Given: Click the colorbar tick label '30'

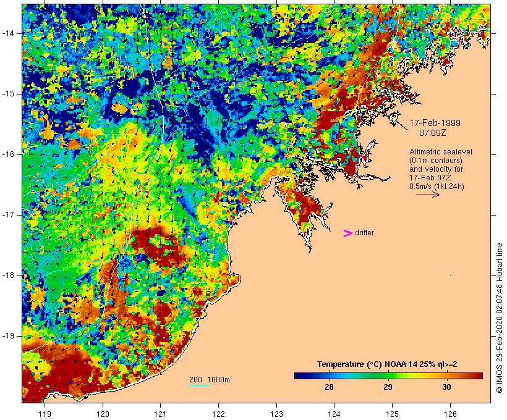Looking at the screenshot, I should pyautogui.click(x=446, y=387).
